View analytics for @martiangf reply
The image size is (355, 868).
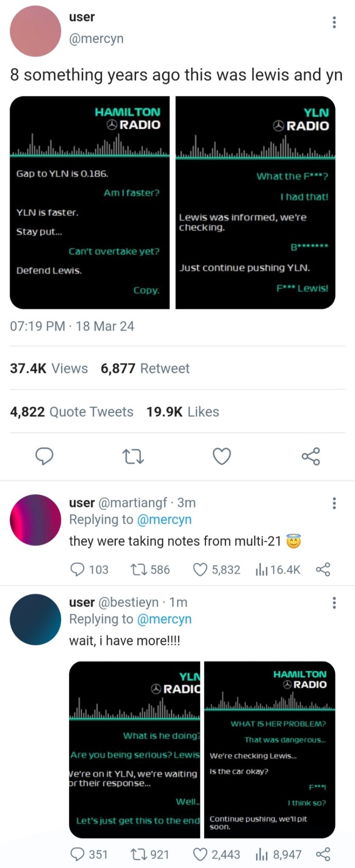point(261,570)
